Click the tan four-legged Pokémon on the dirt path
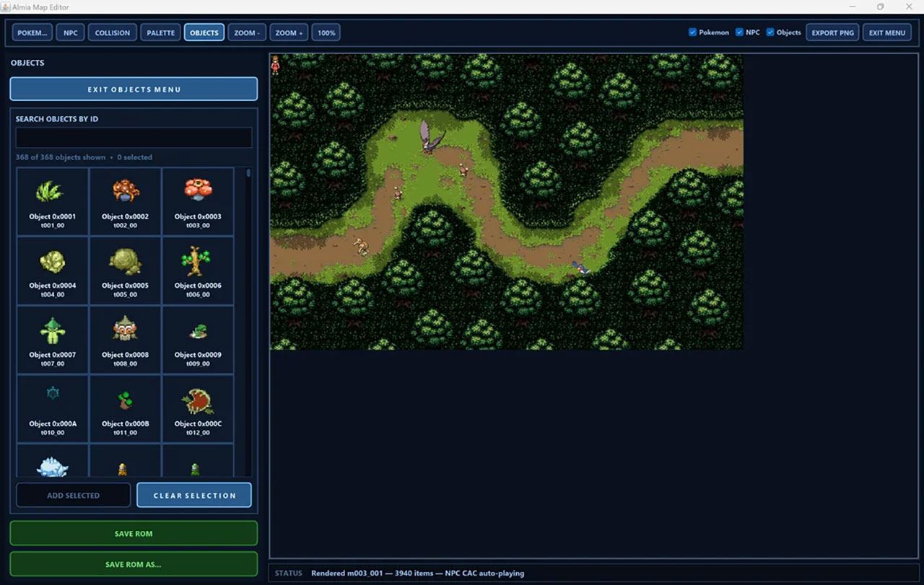The width and height of the screenshot is (924, 585). point(360,246)
